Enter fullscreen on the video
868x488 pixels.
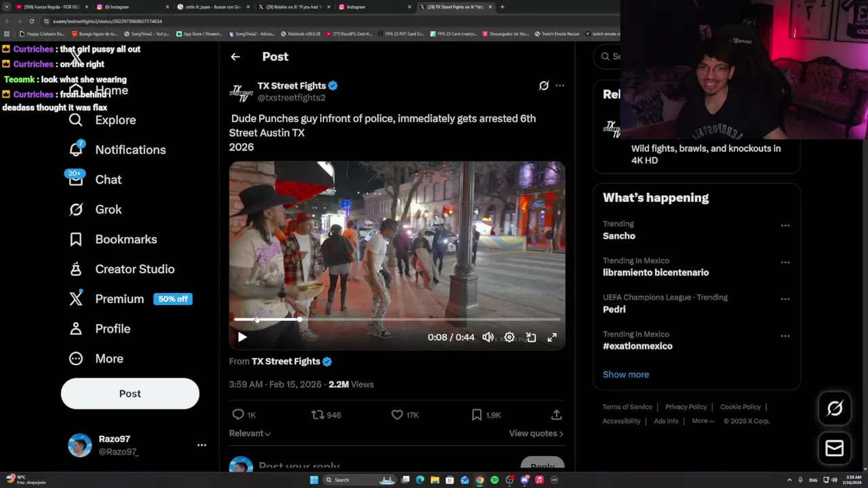click(552, 337)
